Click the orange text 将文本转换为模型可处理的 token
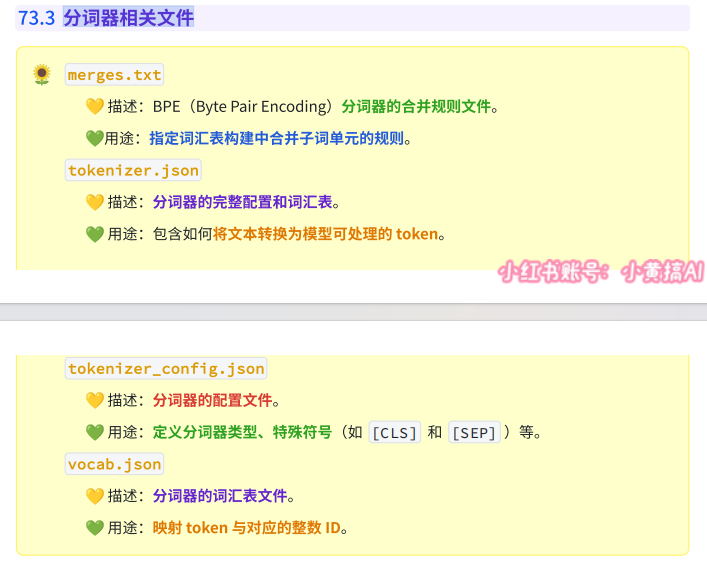 [x=326, y=234]
